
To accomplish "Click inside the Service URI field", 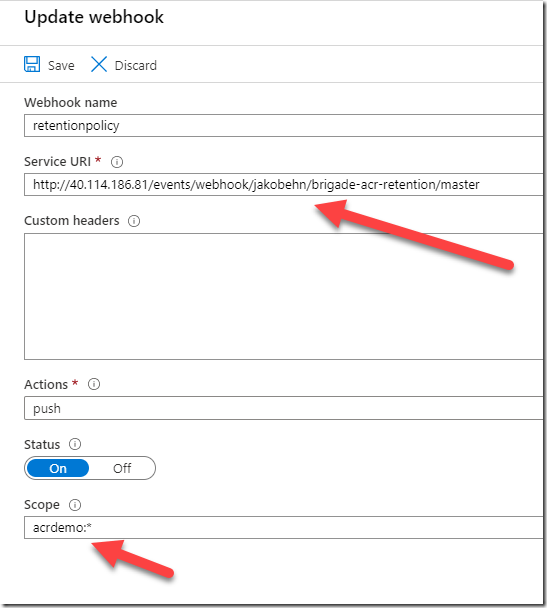I will coord(283,185).
